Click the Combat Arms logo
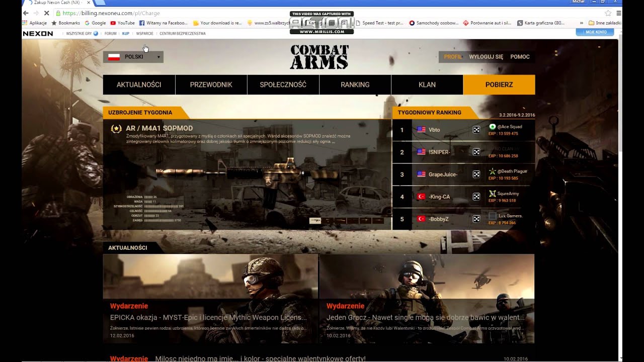The height and width of the screenshot is (362, 644). (319, 57)
